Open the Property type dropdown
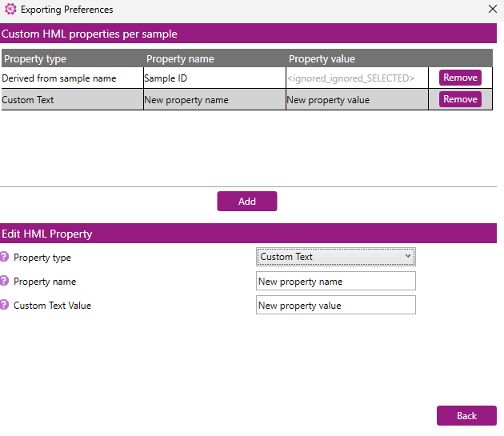504x436 pixels. 335,257
